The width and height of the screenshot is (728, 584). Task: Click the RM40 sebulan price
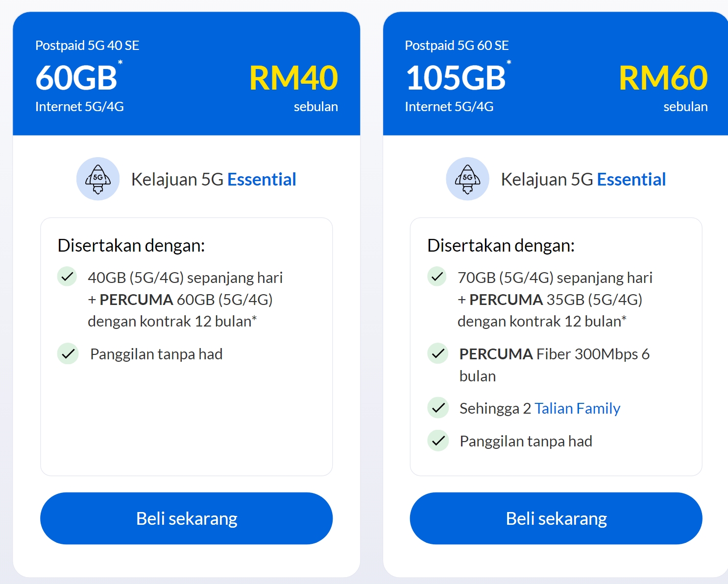[293, 88]
